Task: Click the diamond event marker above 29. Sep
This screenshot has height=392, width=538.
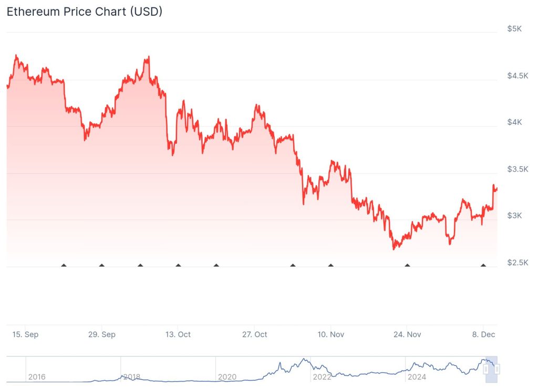Action: pos(102,266)
